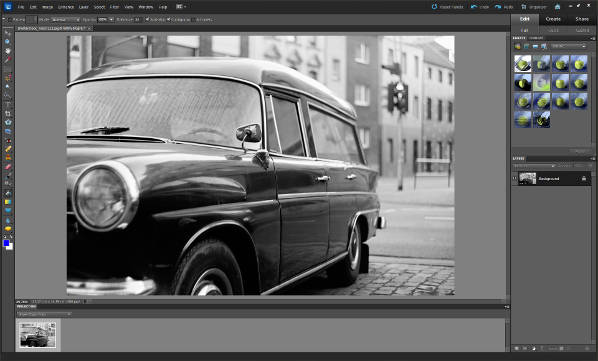The width and height of the screenshot is (598, 361).
Task: Select the Sponge tool
Action: [x=7, y=229]
